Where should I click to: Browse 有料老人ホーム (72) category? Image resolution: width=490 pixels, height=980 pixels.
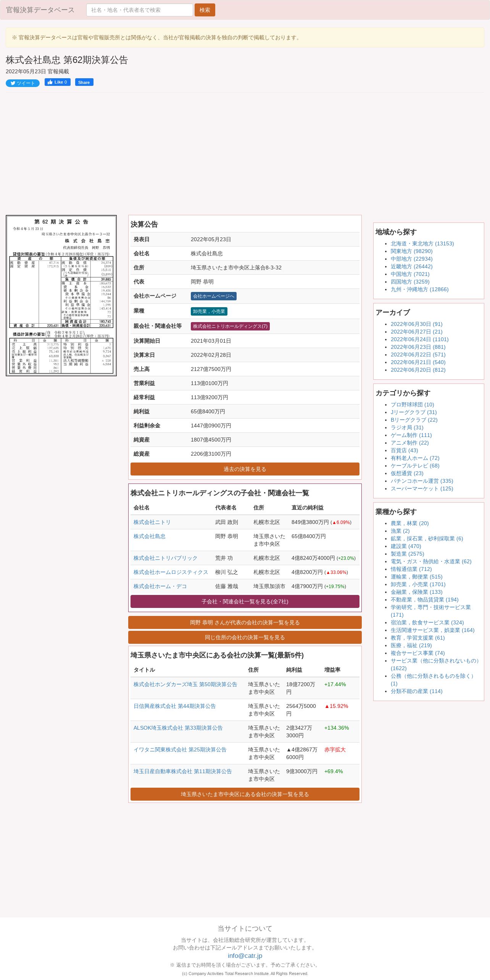(415, 458)
